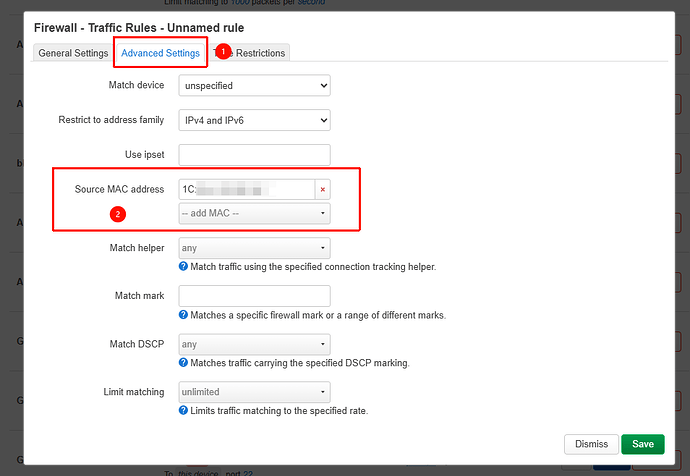Click the Match mark text field
690x476 pixels.
[254, 296]
